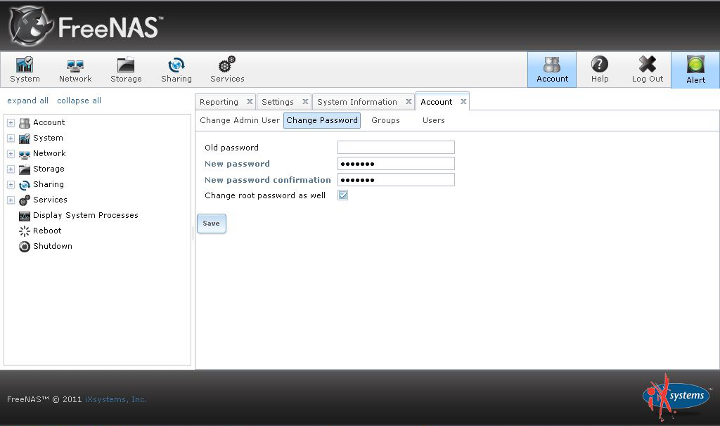Select the Reboot tree label
720x426 pixels.
47,231
